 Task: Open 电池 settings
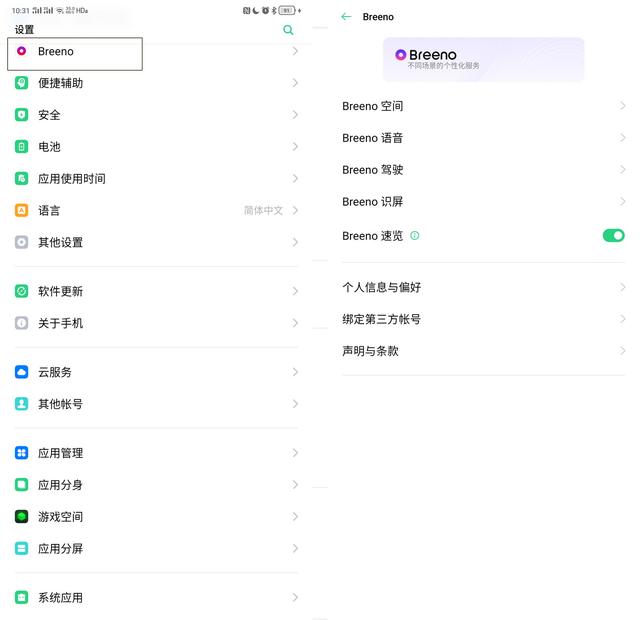(x=156, y=147)
